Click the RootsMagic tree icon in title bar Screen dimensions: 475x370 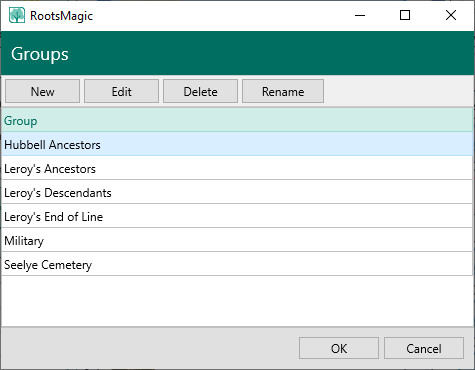[17, 15]
